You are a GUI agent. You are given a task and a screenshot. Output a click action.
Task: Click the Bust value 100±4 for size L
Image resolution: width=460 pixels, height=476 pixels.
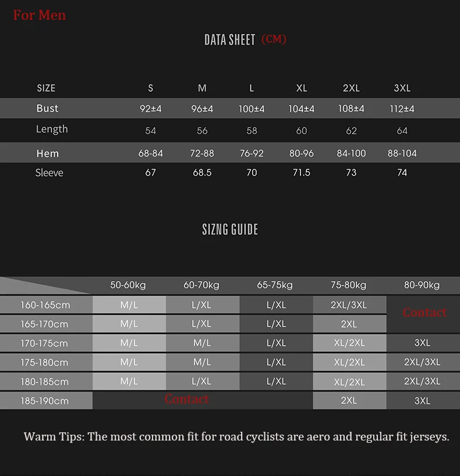(252, 109)
